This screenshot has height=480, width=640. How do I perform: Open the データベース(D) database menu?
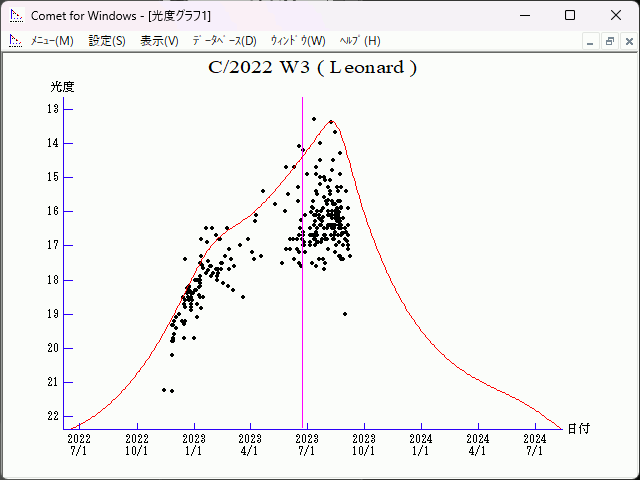tap(224, 41)
